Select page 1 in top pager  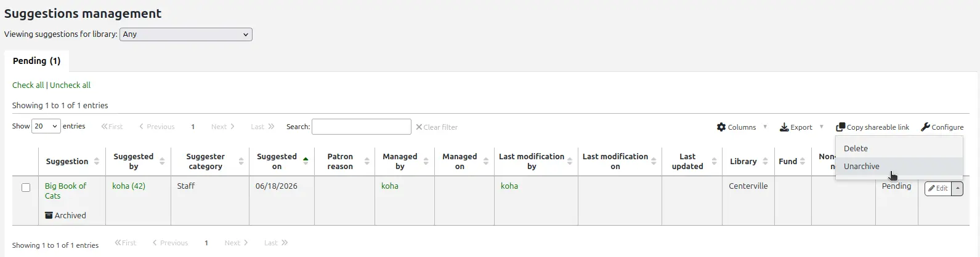(x=193, y=127)
